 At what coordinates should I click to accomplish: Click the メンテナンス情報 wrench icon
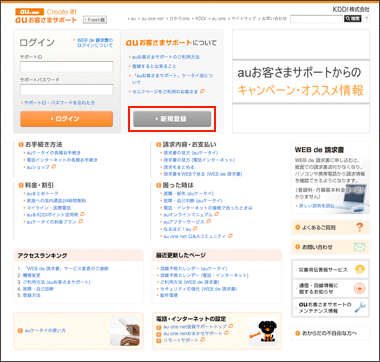360,308
